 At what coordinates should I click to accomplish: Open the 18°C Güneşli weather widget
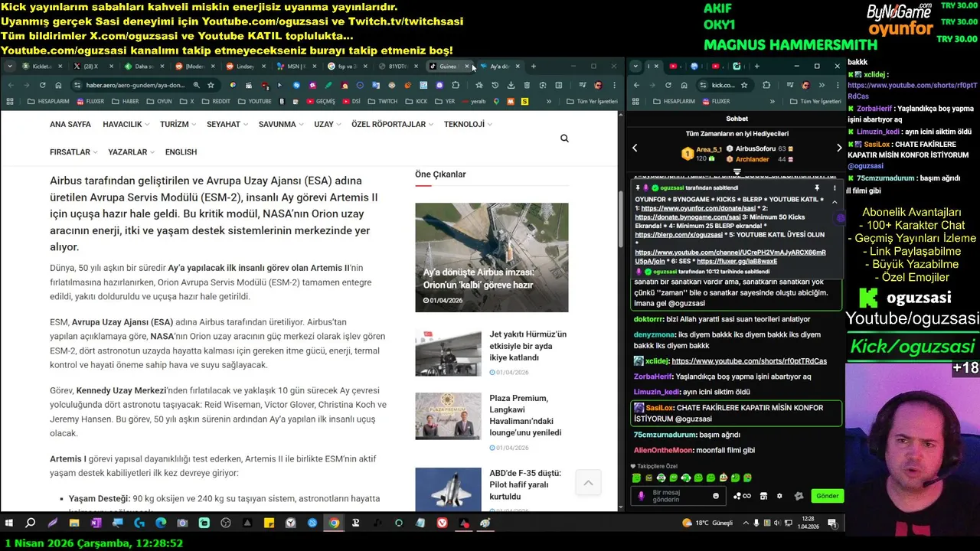click(708, 523)
